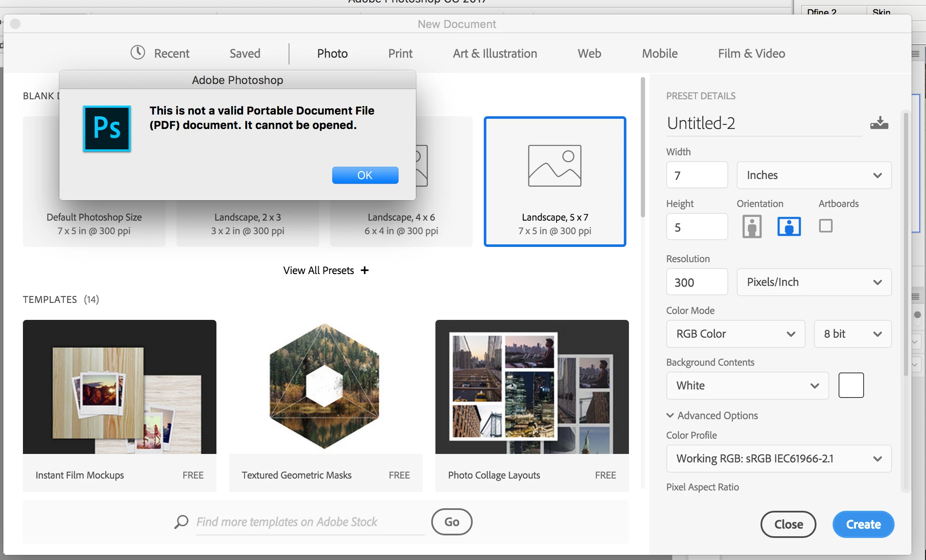Open the Pixels/Inch resolution unit dropdown
Screen dimensions: 926x560
coord(814,282)
